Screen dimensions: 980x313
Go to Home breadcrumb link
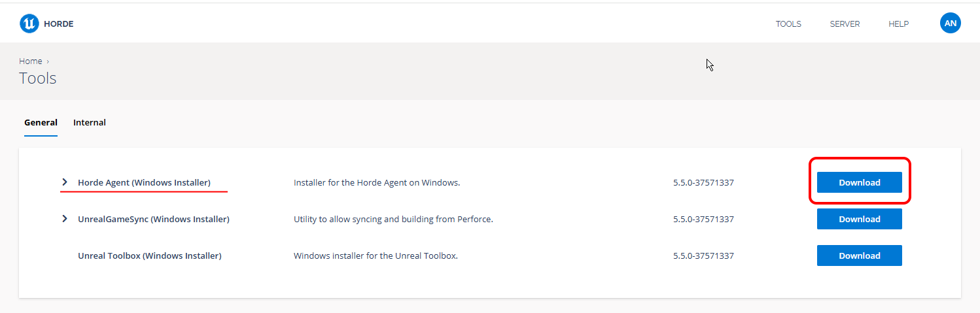tap(30, 61)
